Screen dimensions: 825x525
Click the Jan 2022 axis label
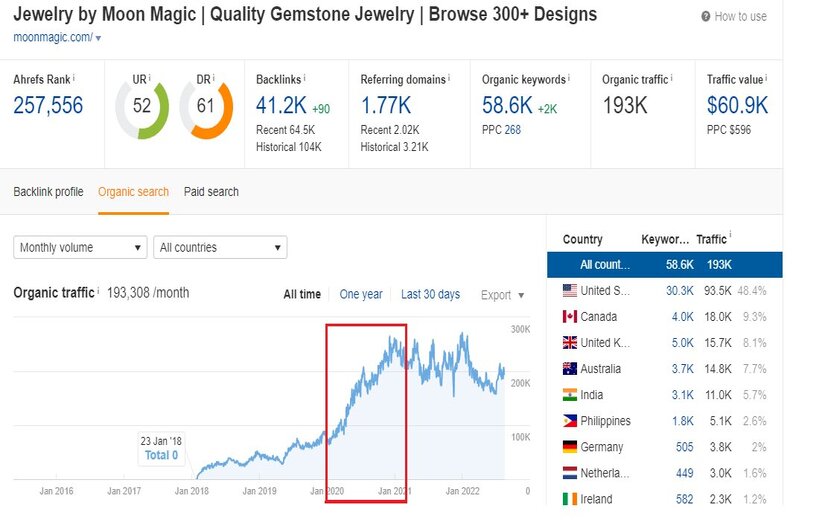coord(462,491)
